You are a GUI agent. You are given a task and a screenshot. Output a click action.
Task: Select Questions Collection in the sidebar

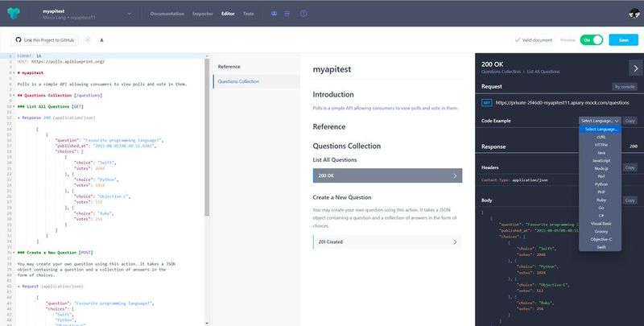257,81
